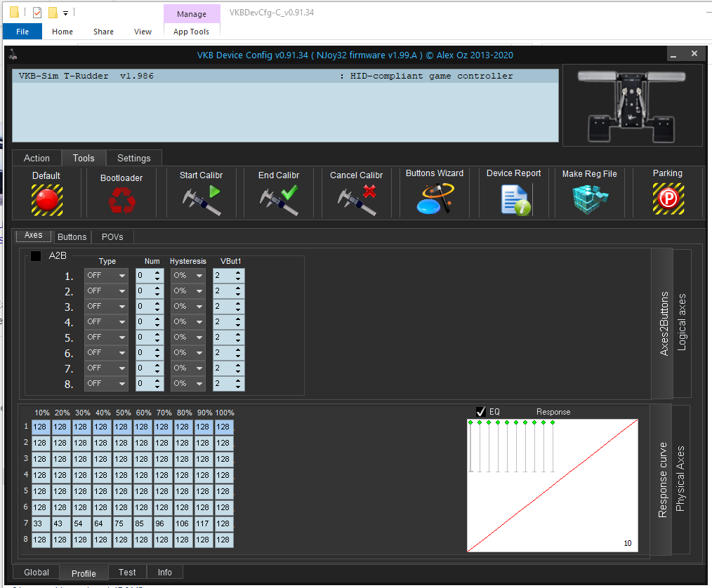
Task: Click the joystick app icon in title bar
Action: tap(13, 55)
